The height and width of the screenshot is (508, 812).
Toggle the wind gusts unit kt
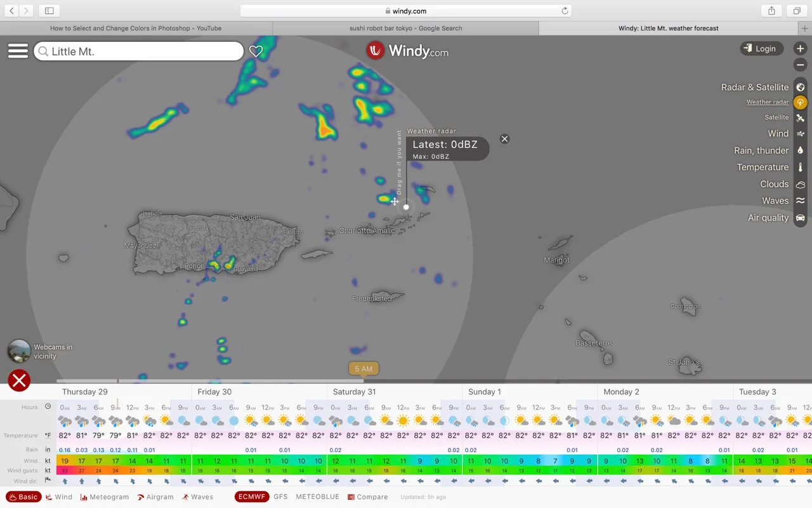[x=48, y=471]
